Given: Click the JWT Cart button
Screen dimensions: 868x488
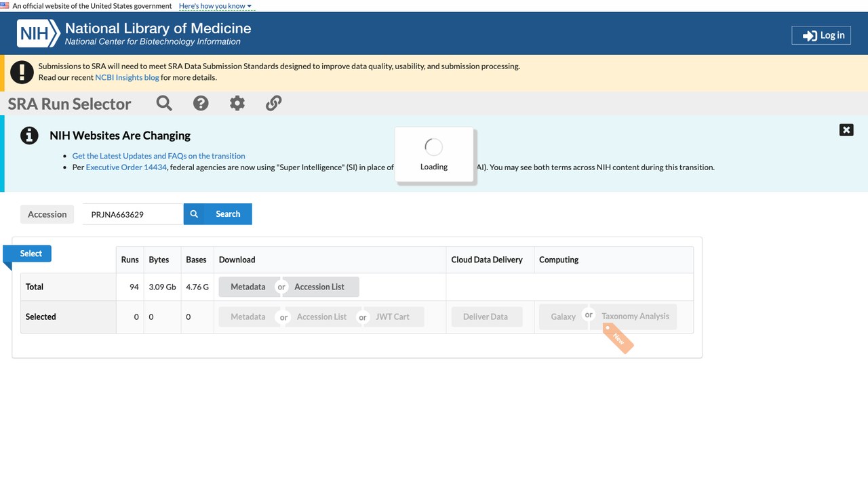Looking at the screenshot, I should click(x=393, y=317).
